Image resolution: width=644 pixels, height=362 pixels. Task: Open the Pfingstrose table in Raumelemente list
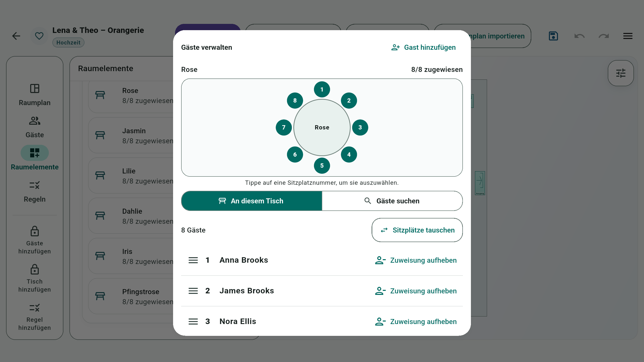click(x=131, y=296)
